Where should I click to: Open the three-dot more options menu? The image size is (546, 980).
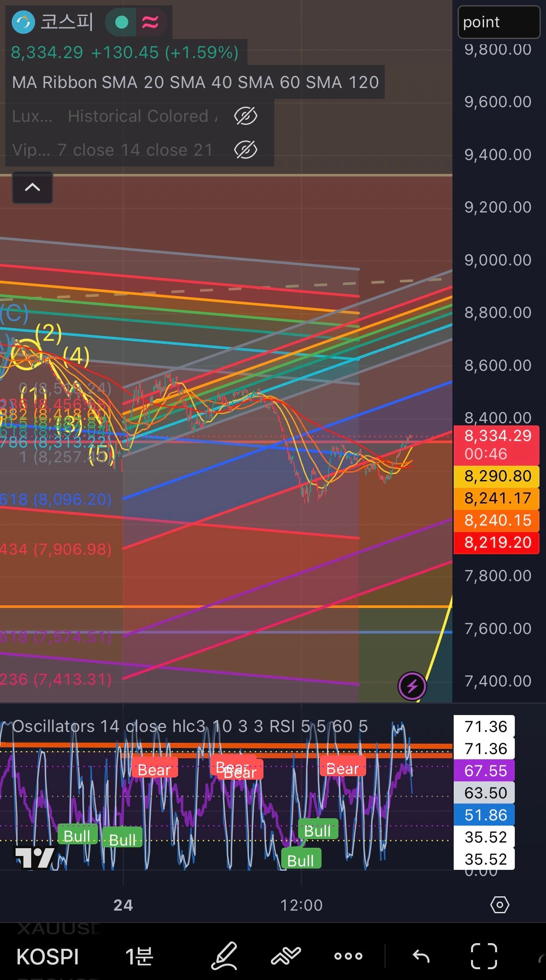(x=348, y=956)
